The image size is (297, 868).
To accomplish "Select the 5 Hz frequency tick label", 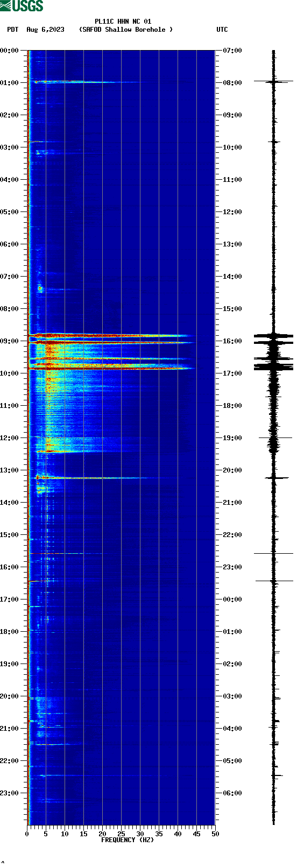I will tap(46, 834).
